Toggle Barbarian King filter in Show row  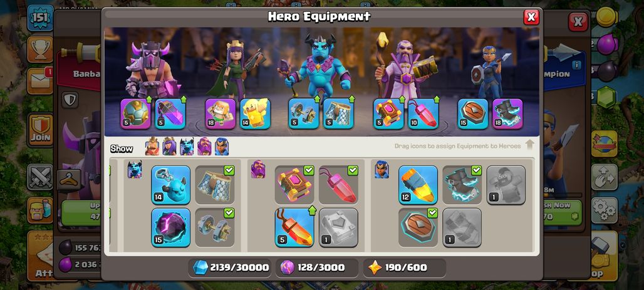152,147
